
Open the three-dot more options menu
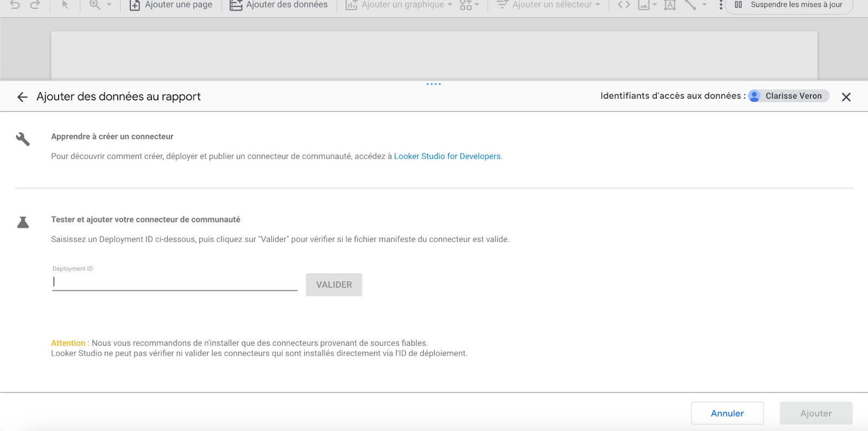tap(720, 5)
